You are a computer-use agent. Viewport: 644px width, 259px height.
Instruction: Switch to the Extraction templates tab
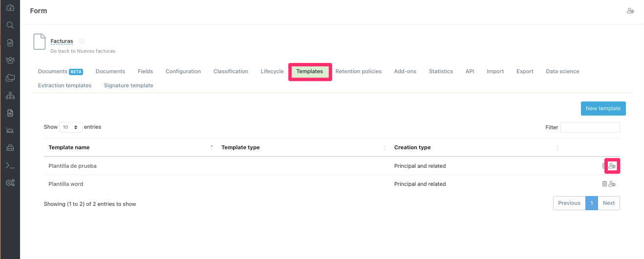pyautogui.click(x=64, y=85)
